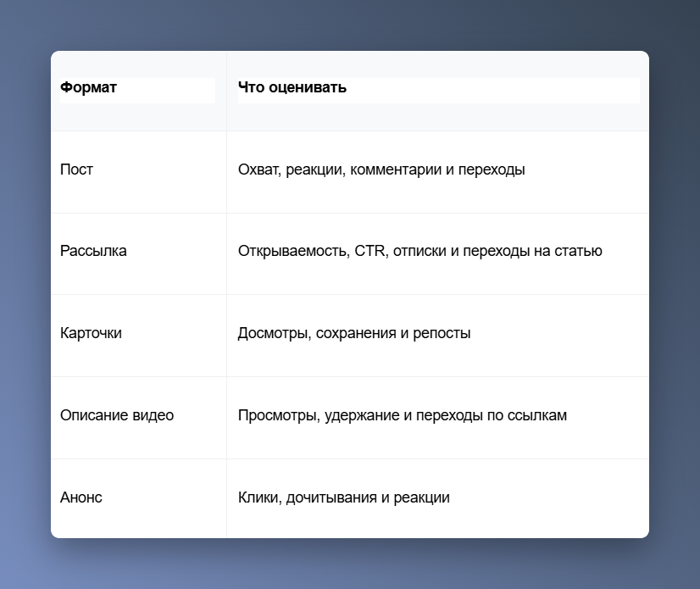The width and height of the screenshot is (700, 589).
Task: Click the word дочитывания in the Анонс row
Action: tap(331, 497)
